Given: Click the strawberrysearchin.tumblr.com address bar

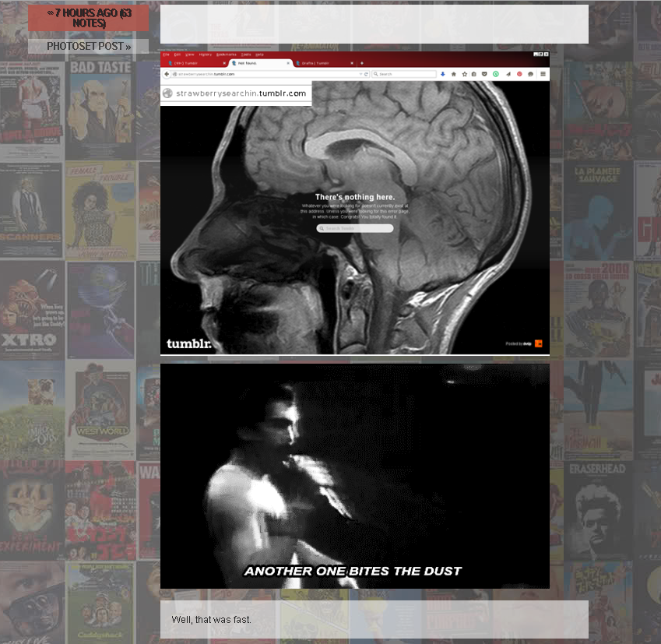Looking at the screenshot, I should pos(270,74).
